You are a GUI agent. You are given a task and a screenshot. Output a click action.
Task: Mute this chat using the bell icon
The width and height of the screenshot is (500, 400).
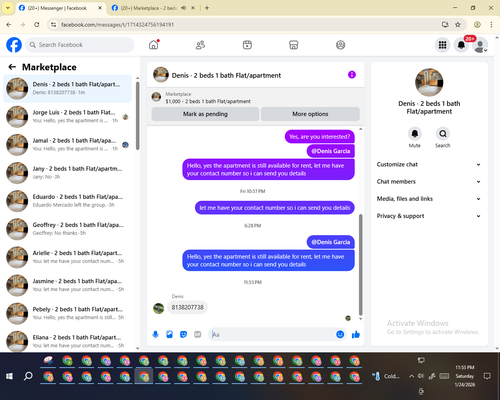(x=415, y=134)
